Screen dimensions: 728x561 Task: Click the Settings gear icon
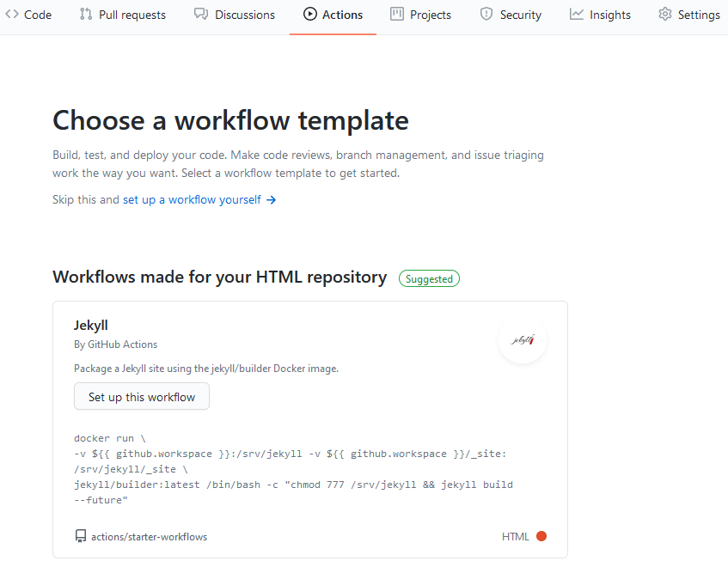pyautogui.click(x=664, y=15)
